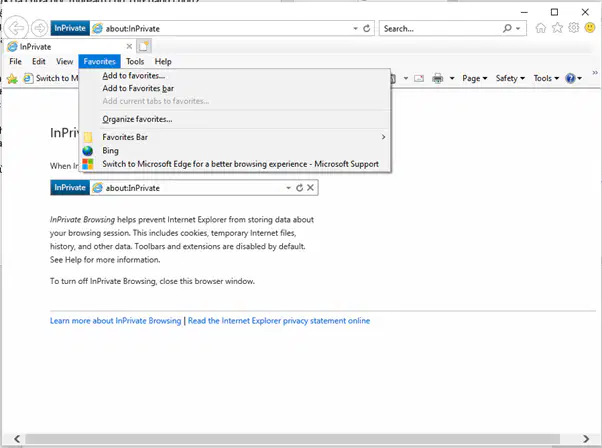This screenshot has height=448, width=602.
Task: Click the Forward navigation arrow
Action: click(x=39, y=28)
